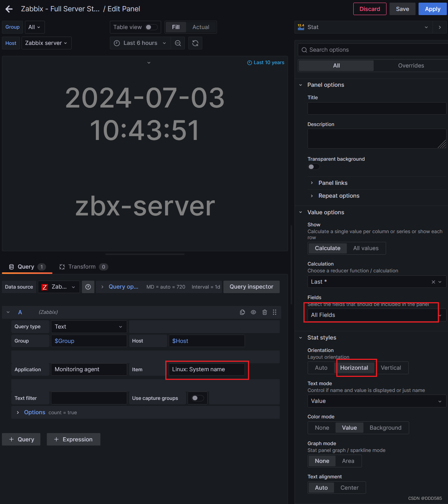
Task: Click the search magnifier icon
Action: [x=304, y=50]
